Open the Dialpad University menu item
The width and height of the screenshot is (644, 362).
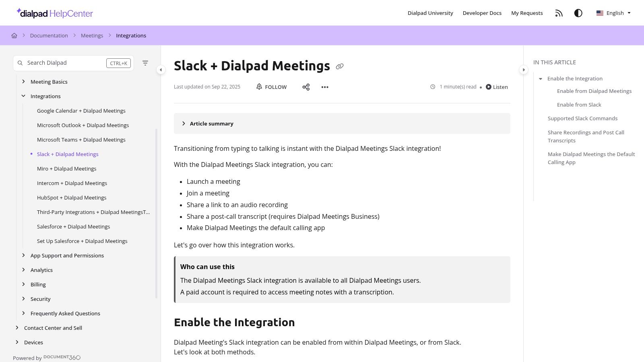pyautogui.click(x=430, y=13)
